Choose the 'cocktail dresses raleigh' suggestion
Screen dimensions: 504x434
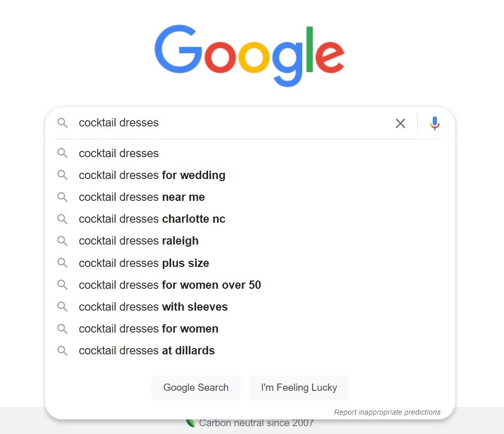point(138,241)
